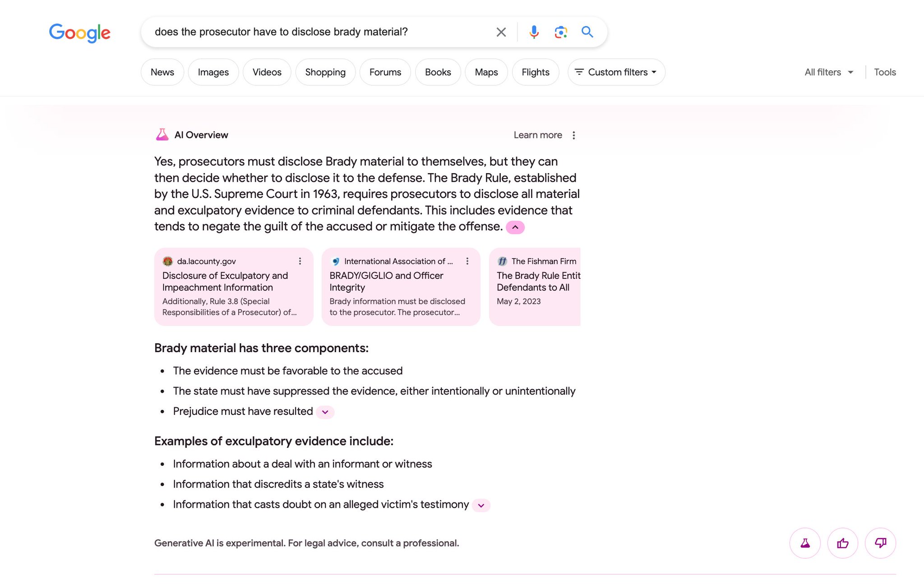Open International Association card three-dot menu

click(467, 261)
